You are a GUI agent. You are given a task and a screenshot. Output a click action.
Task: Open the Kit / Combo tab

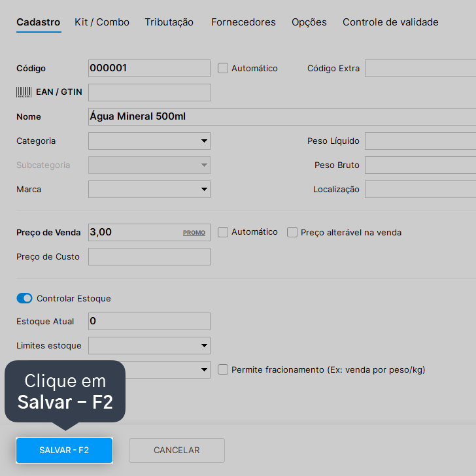[x=102, y=22]
